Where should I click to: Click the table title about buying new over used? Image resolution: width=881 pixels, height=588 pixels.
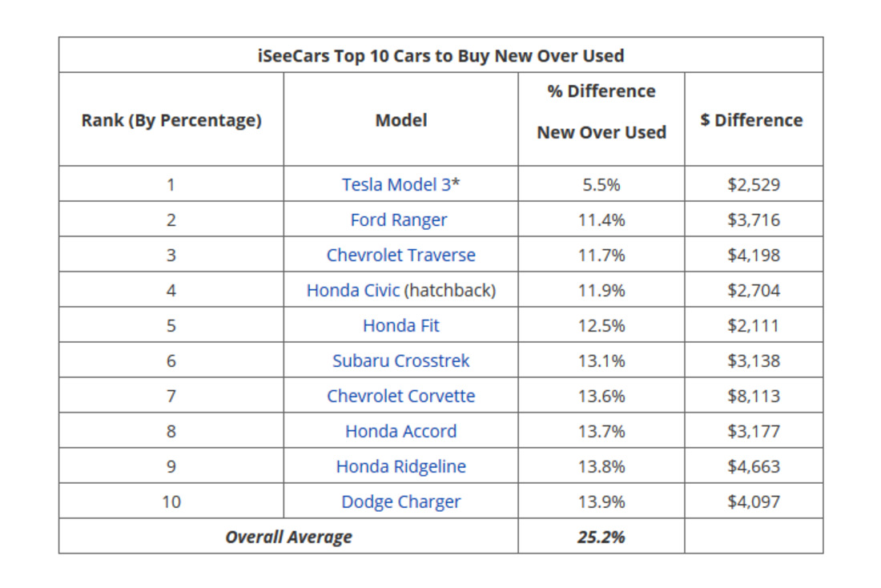(440, 56)
